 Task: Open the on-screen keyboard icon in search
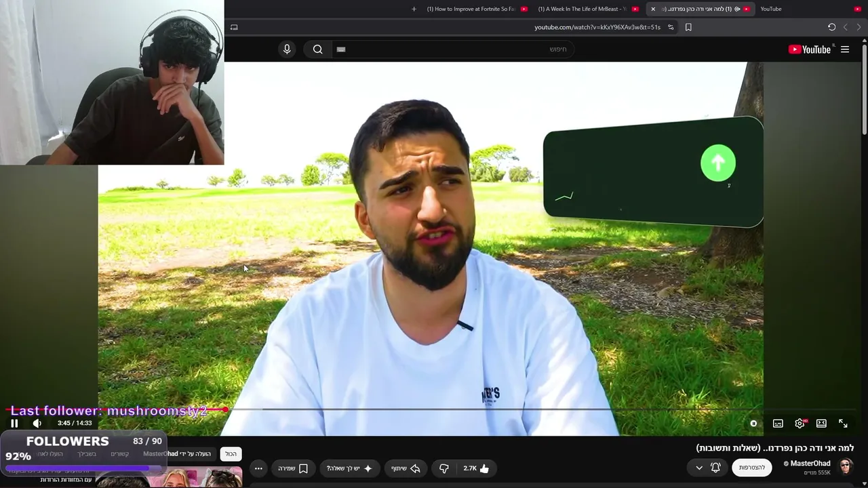(341, 49)
